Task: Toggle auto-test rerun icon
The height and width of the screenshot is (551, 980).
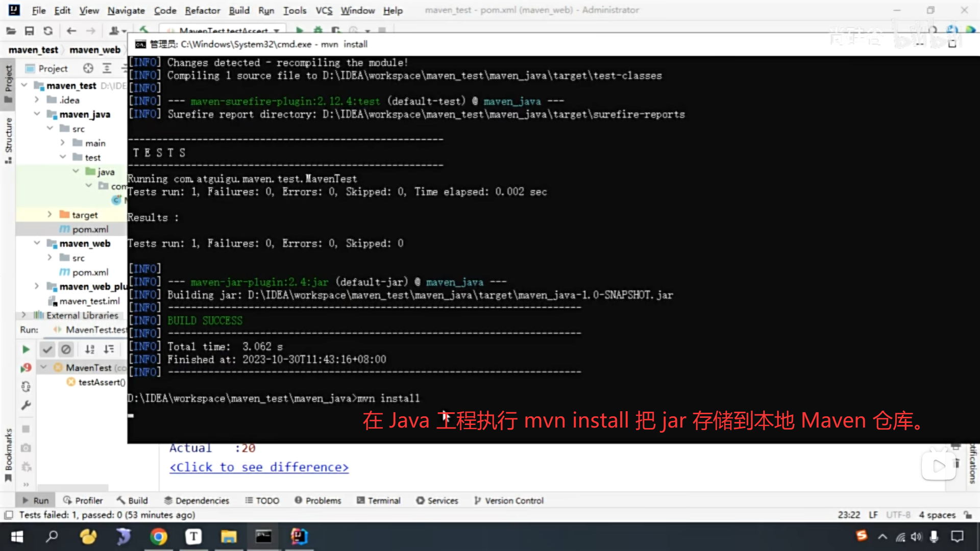Action: coord(26,387)
